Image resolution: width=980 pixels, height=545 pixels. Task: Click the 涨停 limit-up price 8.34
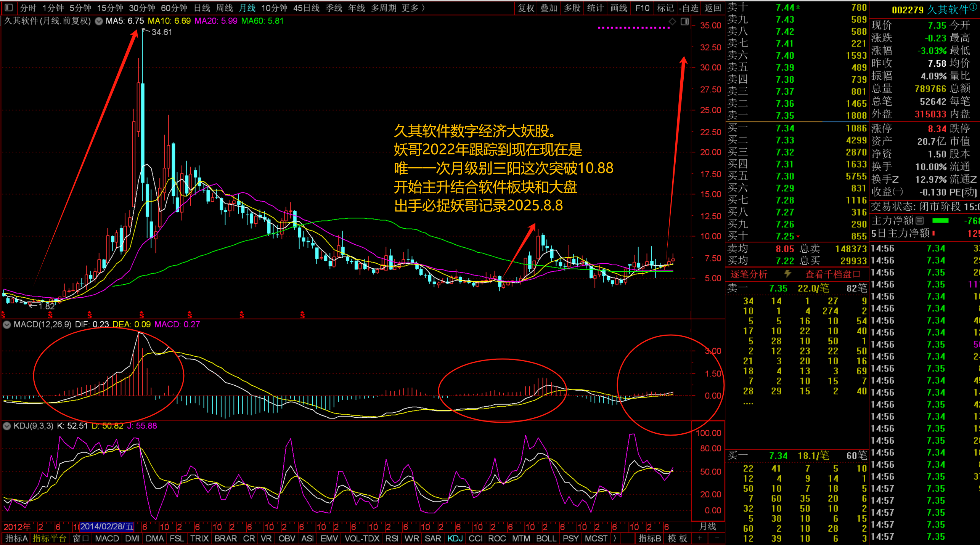click(937, 129)
